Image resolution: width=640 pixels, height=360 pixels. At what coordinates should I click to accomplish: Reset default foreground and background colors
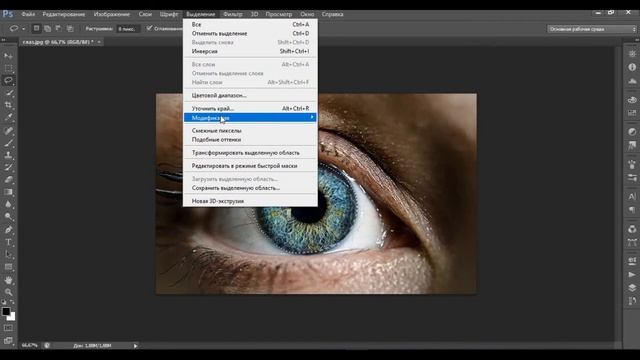click(4, 302)
